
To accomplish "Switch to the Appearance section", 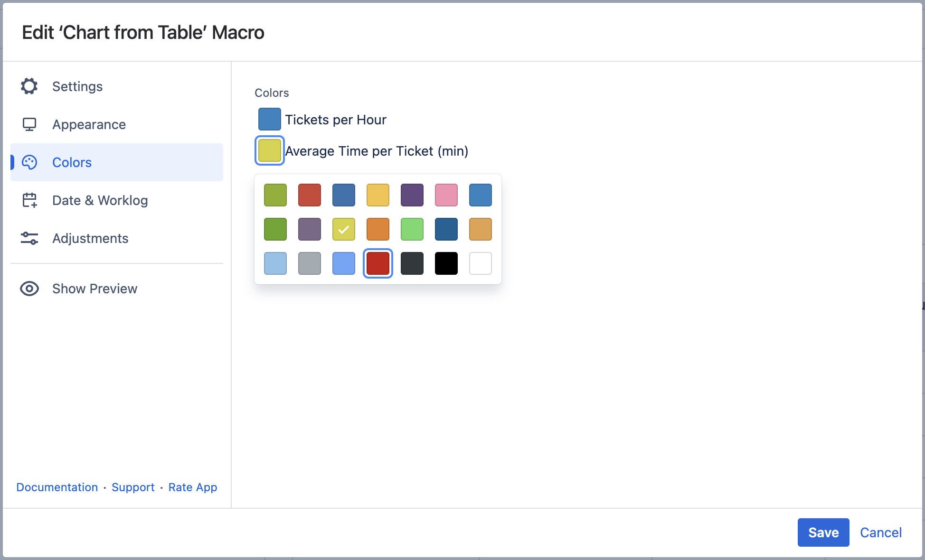I will [89, 124].
